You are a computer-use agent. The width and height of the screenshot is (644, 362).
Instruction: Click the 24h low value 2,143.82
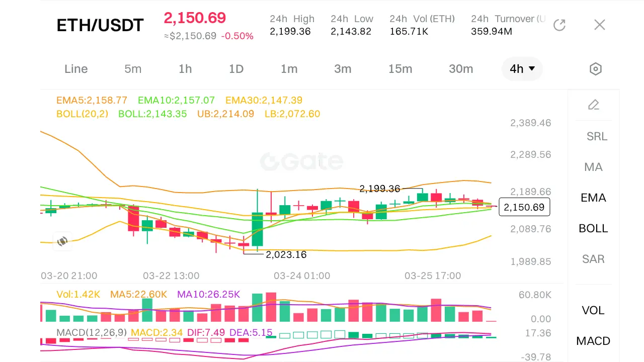pos(351,32)
